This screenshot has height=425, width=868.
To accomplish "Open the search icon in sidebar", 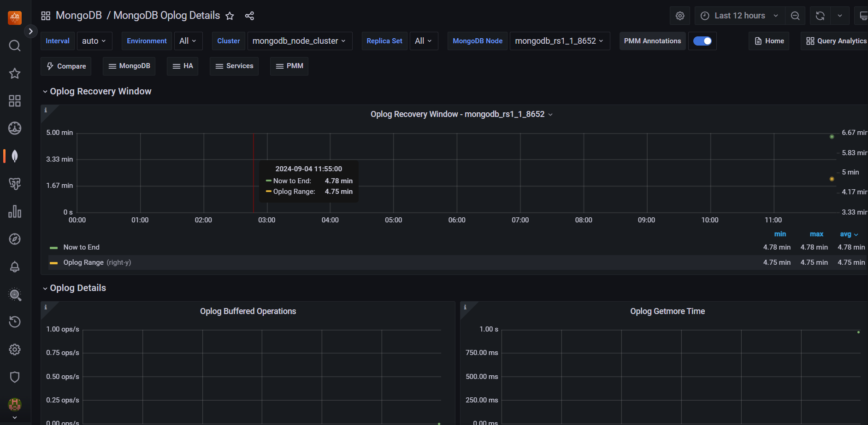I will click(15, 46).
